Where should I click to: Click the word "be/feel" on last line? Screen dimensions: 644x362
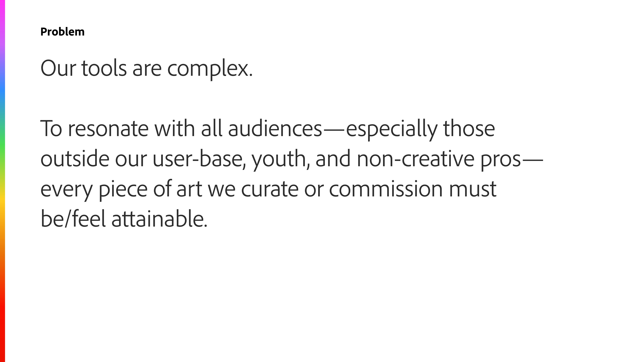[73, 219]
